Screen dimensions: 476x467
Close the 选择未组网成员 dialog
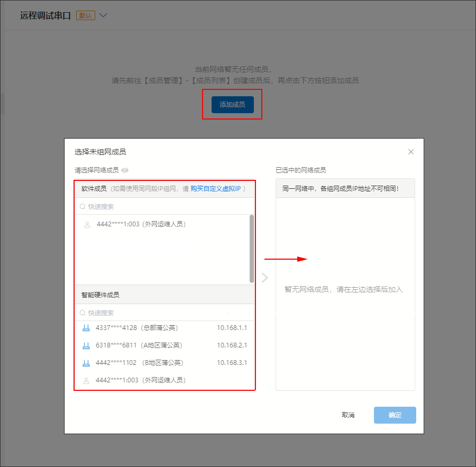point(411,152)
